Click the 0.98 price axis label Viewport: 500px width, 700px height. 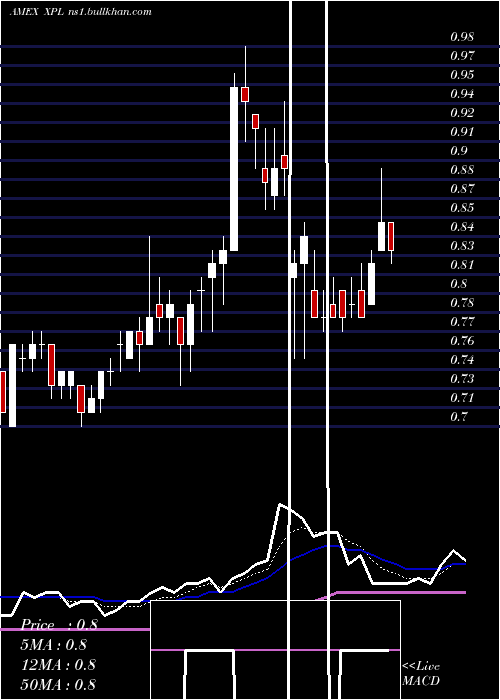(462, 37)
